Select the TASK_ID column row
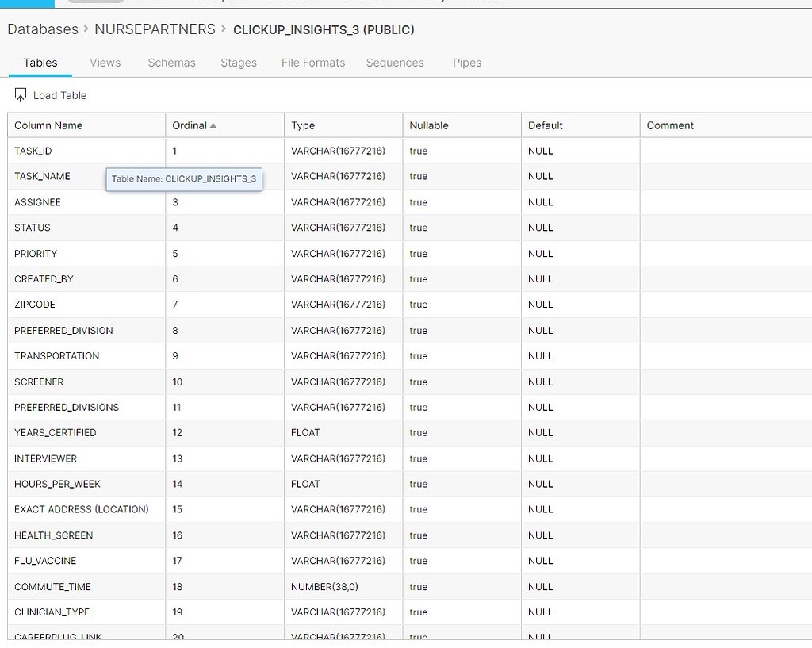Image resolution: width=812 pixels, height=648 pixels. (x=33, y=151)
